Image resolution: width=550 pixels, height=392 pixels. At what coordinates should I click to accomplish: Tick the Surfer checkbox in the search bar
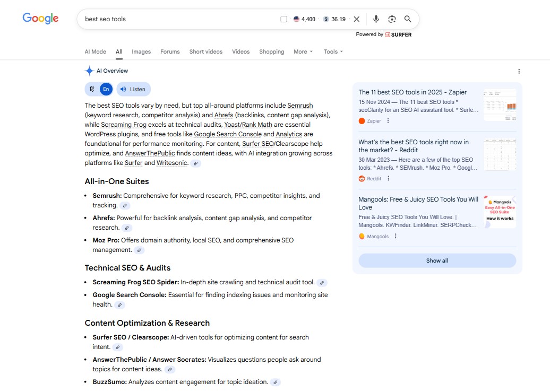[283, 18]
